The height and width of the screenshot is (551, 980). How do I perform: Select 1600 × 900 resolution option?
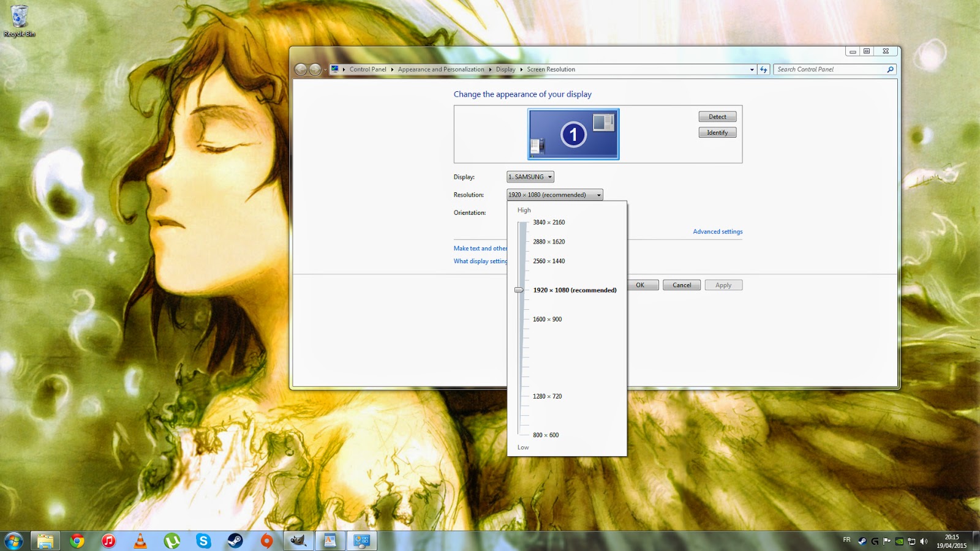click(x=547, y=320)
